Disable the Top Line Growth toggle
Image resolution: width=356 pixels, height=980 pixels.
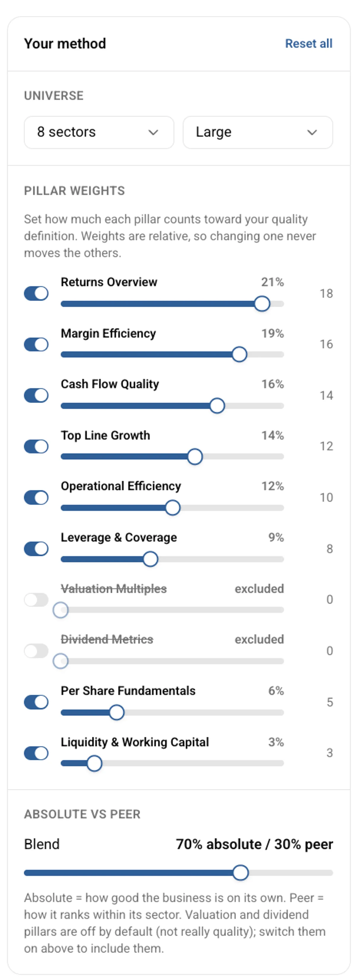(36, 446)
